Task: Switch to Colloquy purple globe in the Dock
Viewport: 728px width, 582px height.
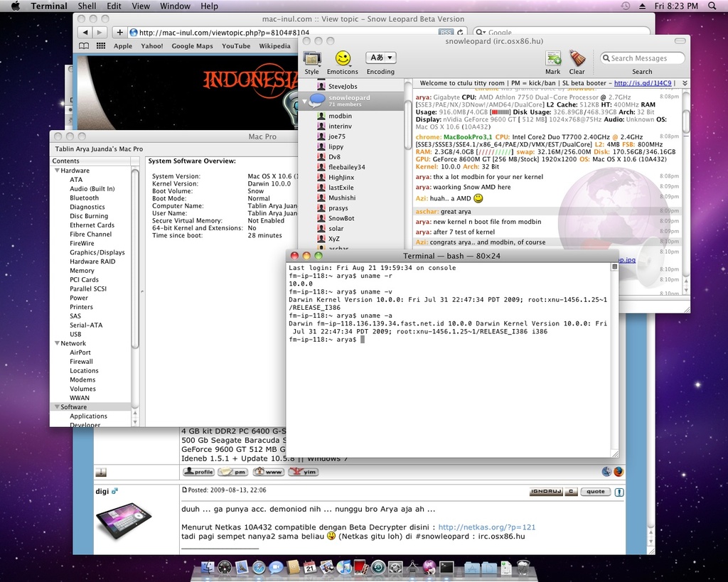Action: click(429, 566)
